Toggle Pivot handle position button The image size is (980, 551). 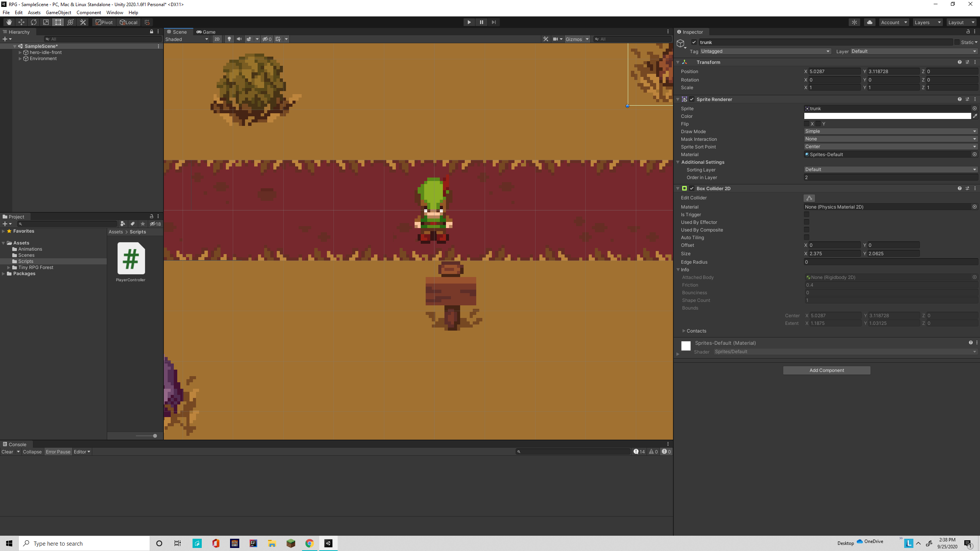(104, 22)
